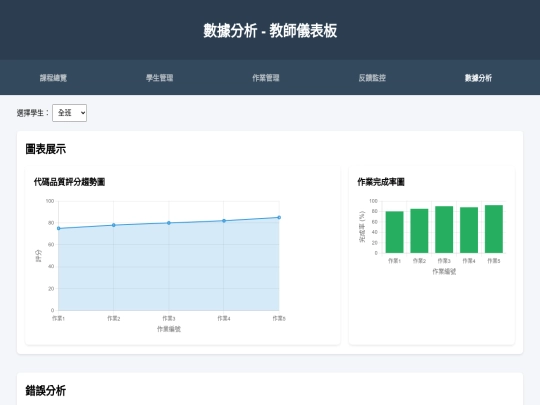This screenshot has height=405, width=540.
Task: Click the 作業3 green completion bar
Action: point(444,230)
